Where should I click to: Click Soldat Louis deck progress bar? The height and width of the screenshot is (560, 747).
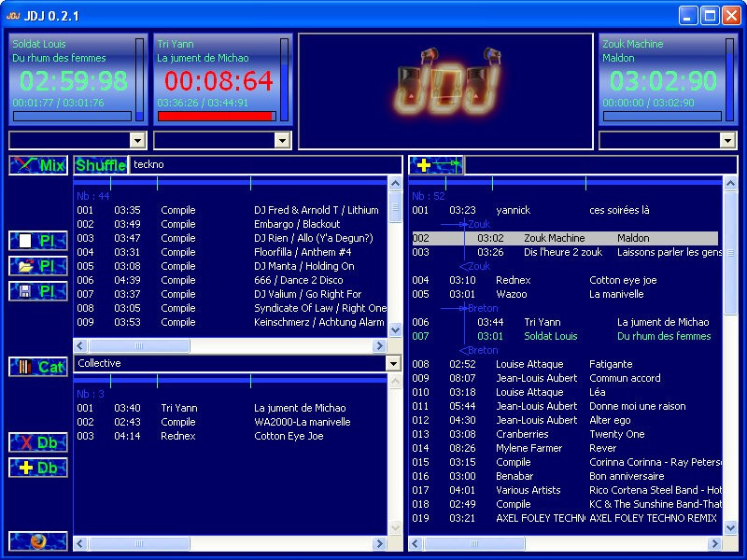click(x=73, y=116)
